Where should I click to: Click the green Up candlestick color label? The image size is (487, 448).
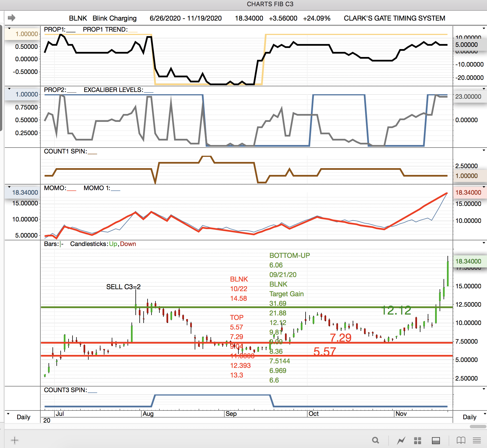pos(113,244)
